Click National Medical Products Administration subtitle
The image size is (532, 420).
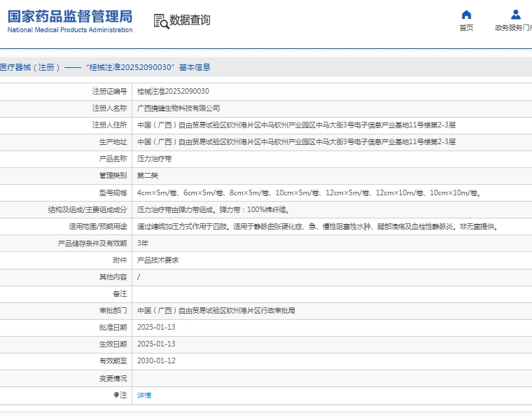(x=70, y=30)
